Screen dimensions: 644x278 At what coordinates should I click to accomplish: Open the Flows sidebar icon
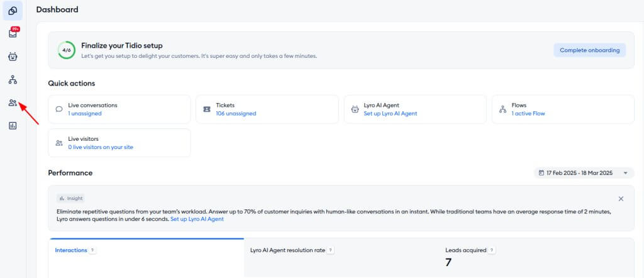pos(13,80)
